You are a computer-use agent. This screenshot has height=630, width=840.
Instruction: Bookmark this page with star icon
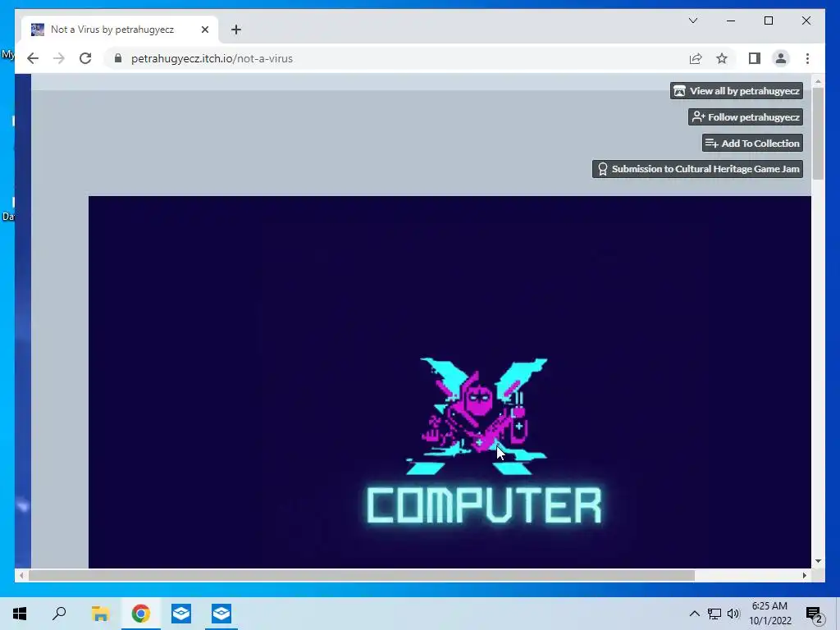point(722,58)
